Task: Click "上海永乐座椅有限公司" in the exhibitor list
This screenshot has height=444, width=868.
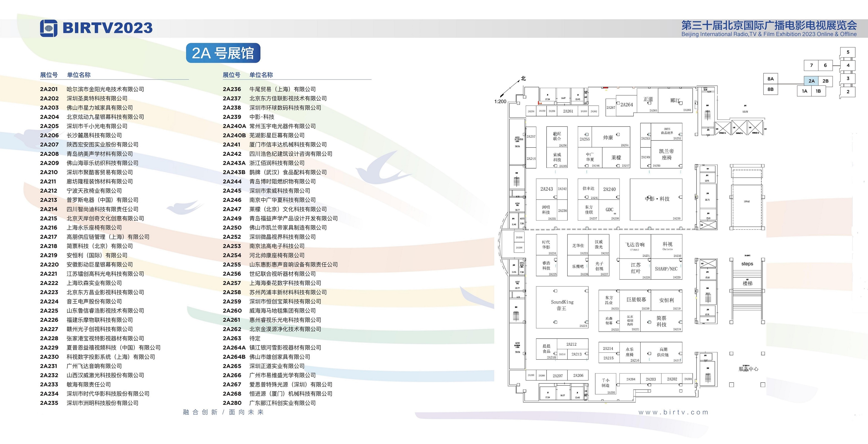Action: click(94, 228)
